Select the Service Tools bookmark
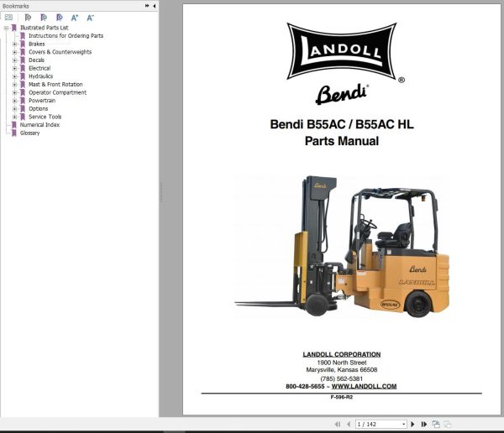The image size is (504, 433). coord(45,117)
